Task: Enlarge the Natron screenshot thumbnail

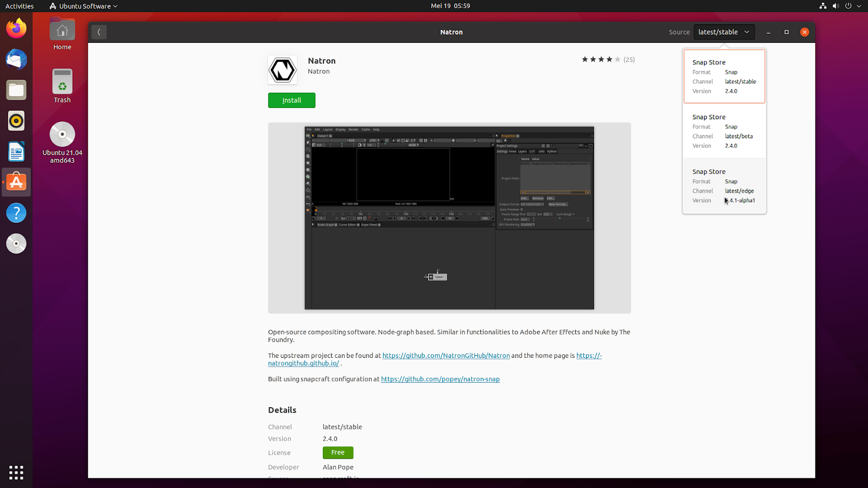Action: (449, 218)
